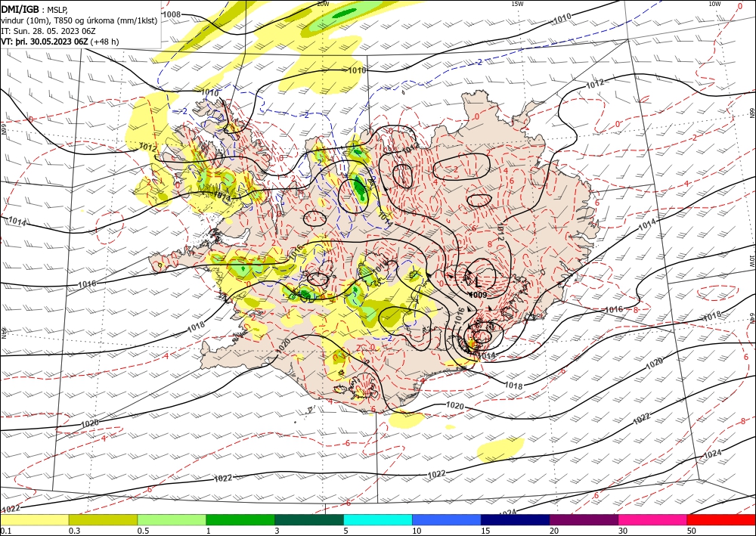Select the red 50+ legend swatch
Viewport: 756px width, 536px height.
tap(721, 519)
